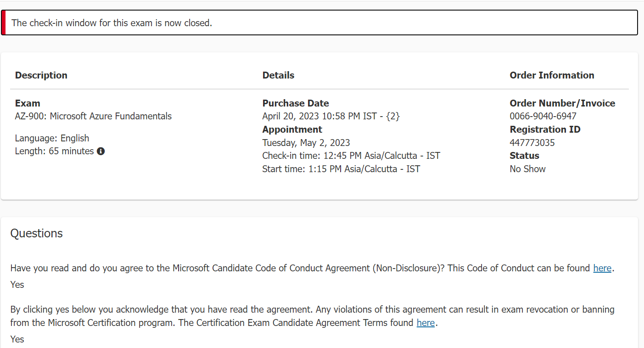Select the 'Yes' answer under agreement acknowledgment
The width and height of the screenshot is (644, 348).
pos(17,339)
